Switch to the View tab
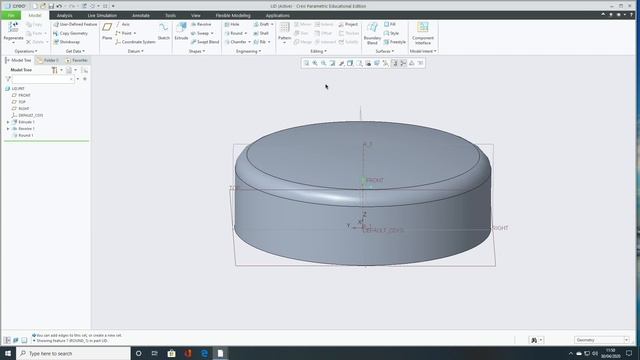Image resolution: width=640 pixels, height=360 pixels. pyautogui.click(x=196, y=16)
